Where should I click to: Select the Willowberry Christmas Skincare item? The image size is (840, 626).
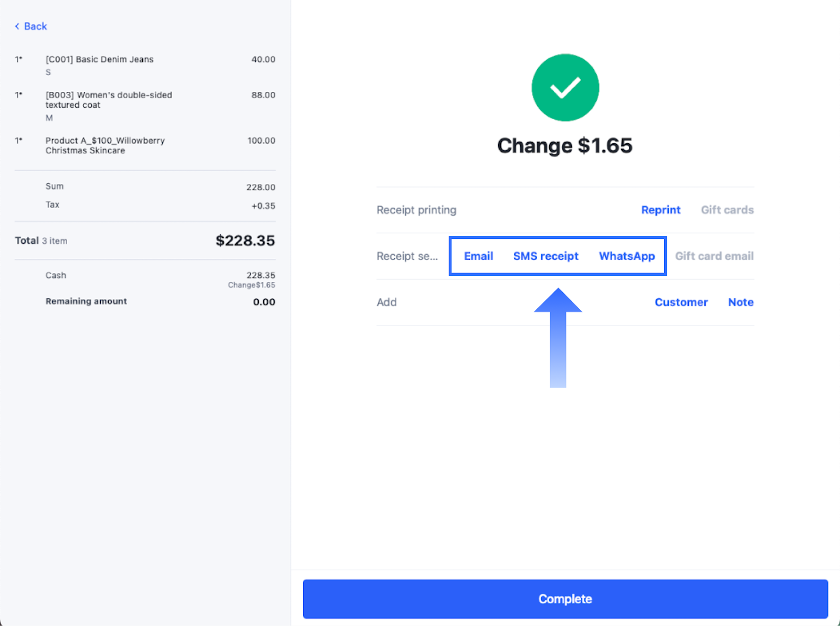(x=105, y=145)
